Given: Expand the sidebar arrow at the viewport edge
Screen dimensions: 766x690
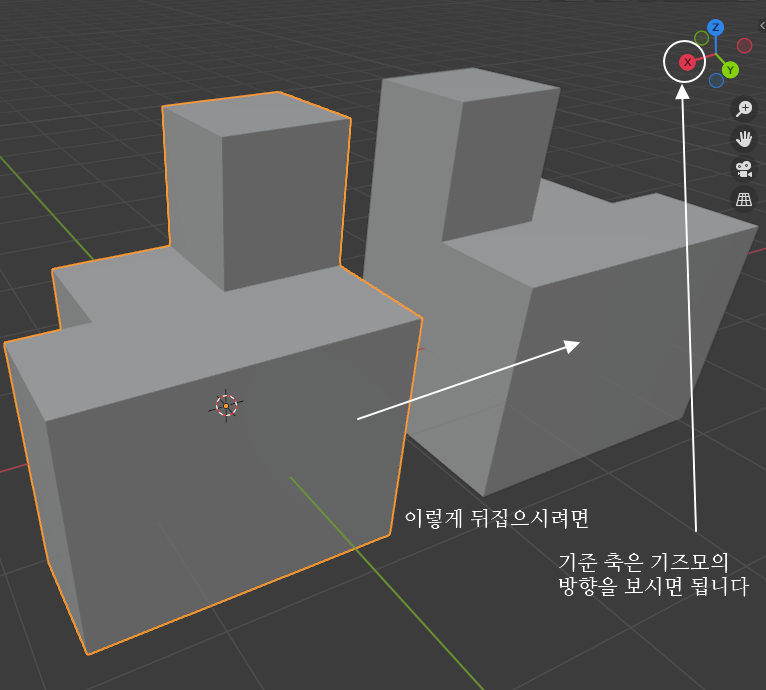Looking at the screenshot, I should pyautogui.click(x=762, y=25).
